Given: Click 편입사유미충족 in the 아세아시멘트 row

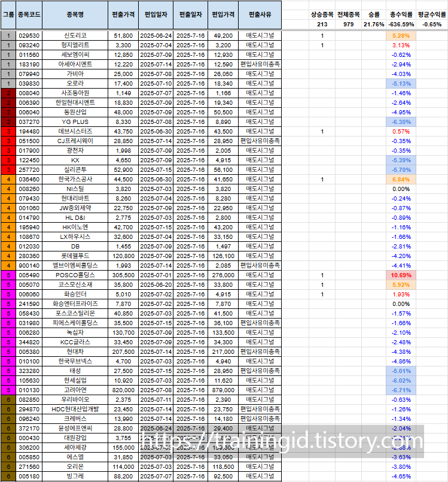Looking at the screenshot, I should pyautogui.click(x=260, y=64).
